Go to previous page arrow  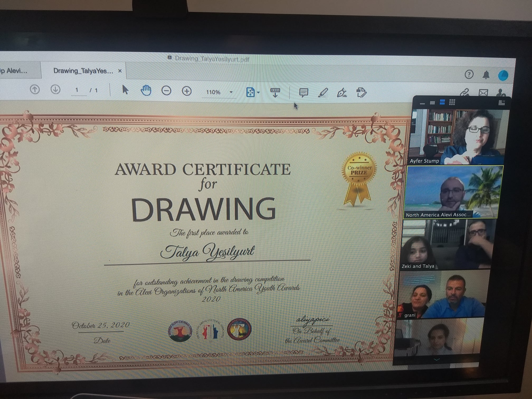(35, 89)
